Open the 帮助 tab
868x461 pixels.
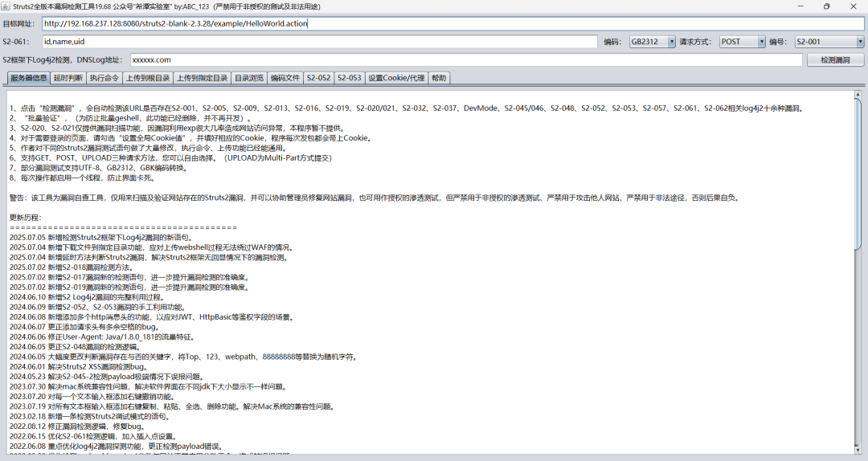(x=439, y=78)
